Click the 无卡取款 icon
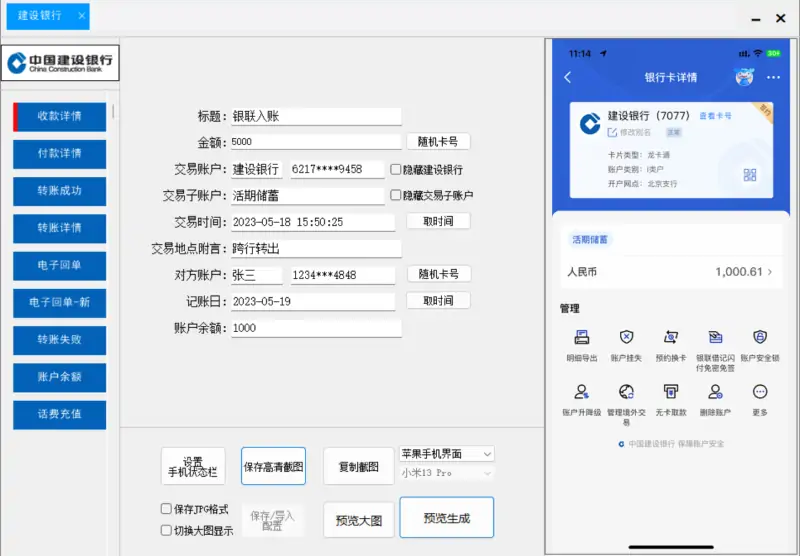The width and height of the screenshot is (800, 556). [670, 392]
